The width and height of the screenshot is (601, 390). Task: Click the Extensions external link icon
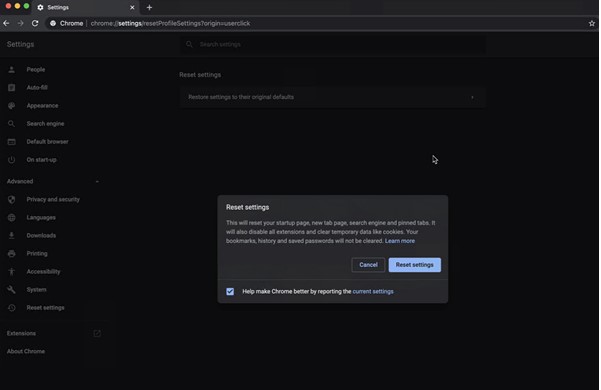pyautogui.click(x=97, y=333)
